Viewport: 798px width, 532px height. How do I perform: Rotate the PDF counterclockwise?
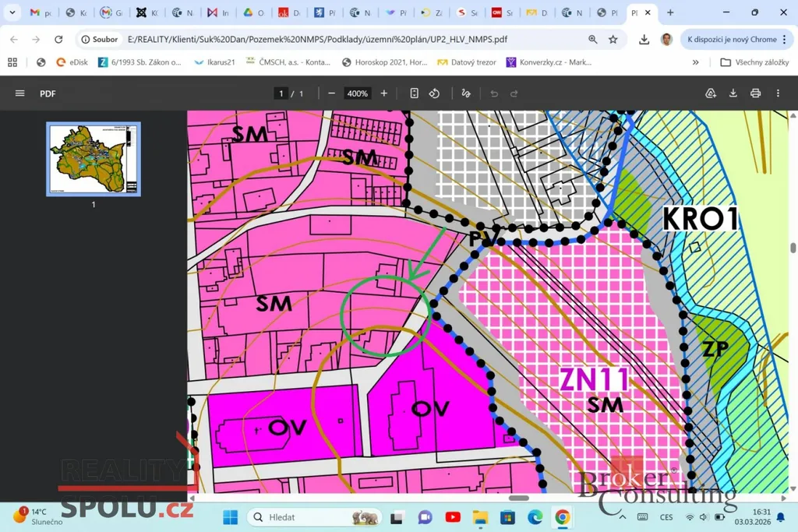pos(434,93)
